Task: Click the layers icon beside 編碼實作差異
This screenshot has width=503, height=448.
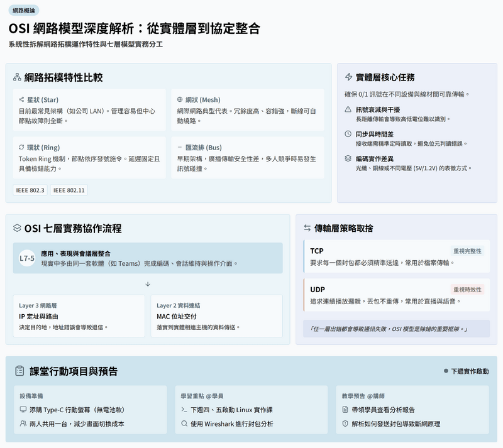Action: click(348, 158)
